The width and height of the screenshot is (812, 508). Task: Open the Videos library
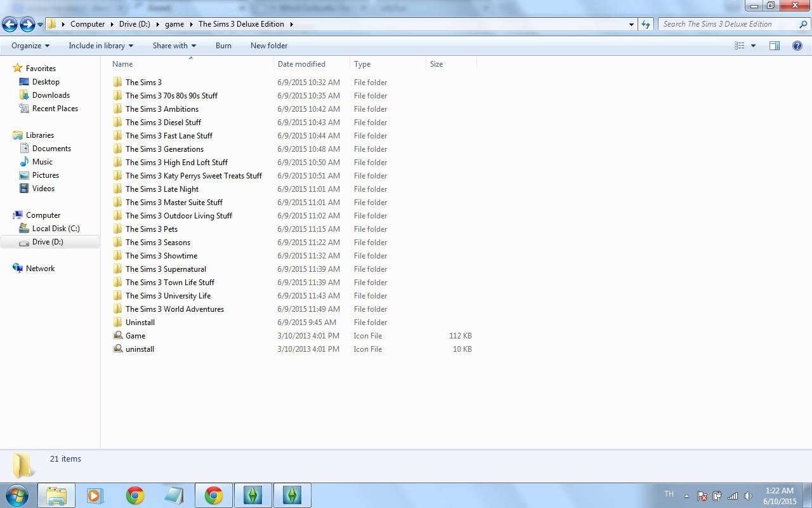(x=43, y=189)
